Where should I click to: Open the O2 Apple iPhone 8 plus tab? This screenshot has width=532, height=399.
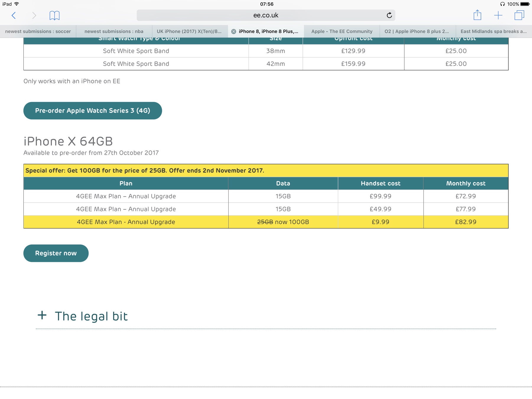pos(418,31)
